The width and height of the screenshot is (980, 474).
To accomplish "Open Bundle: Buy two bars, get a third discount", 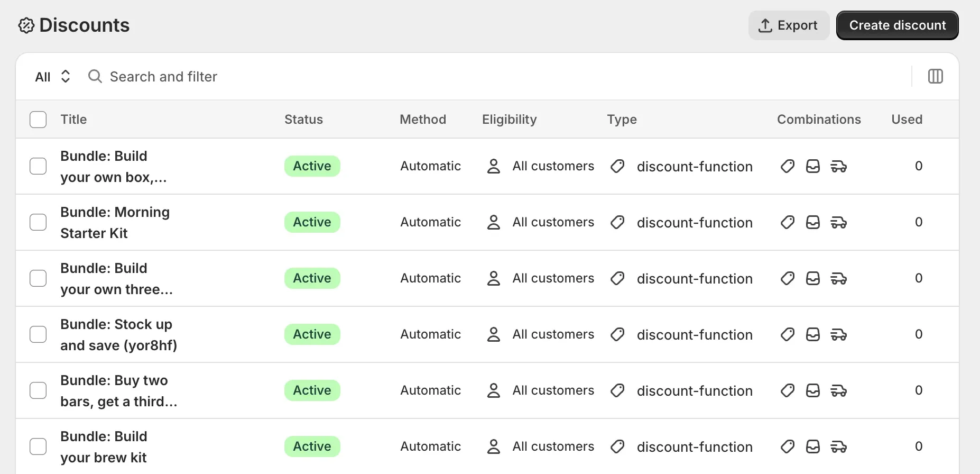I will pyautogui.click(x=118, y=391).
